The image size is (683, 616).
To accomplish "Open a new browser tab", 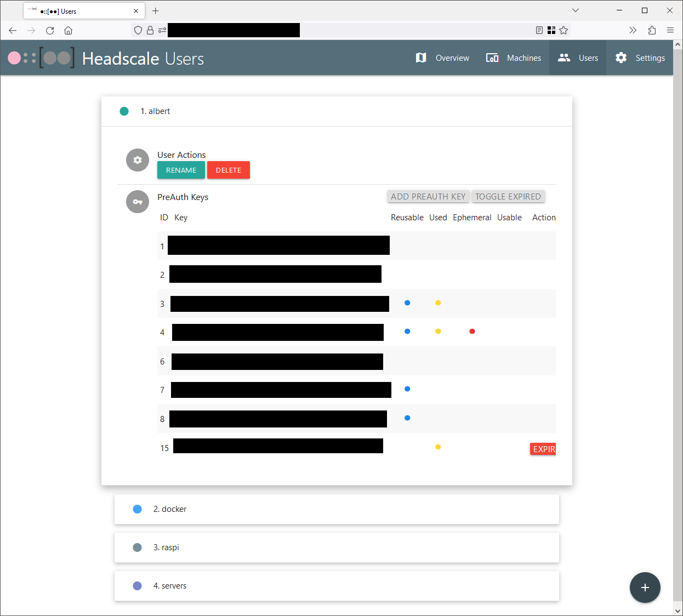I will (x=156, y=10).
